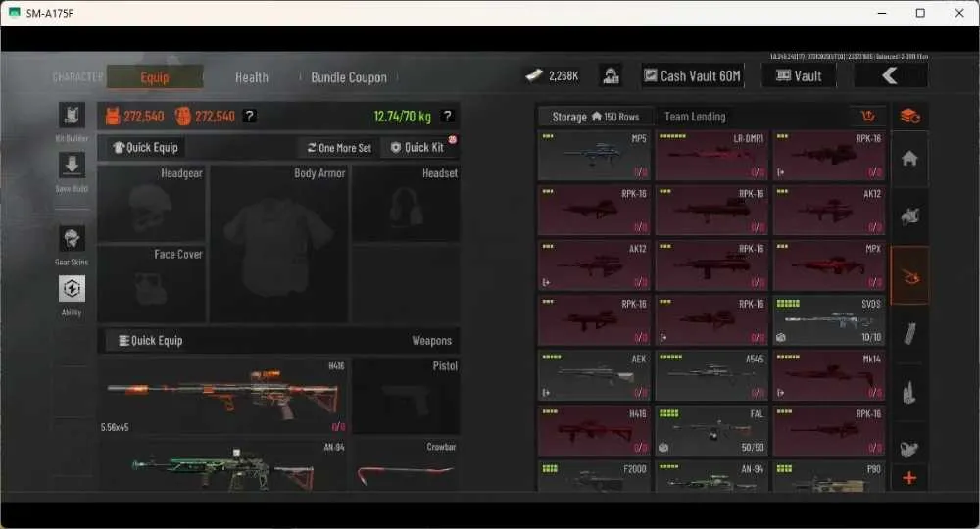Select the empty Body Armor slot
This screenshot has width=980, height=529.
278,244
